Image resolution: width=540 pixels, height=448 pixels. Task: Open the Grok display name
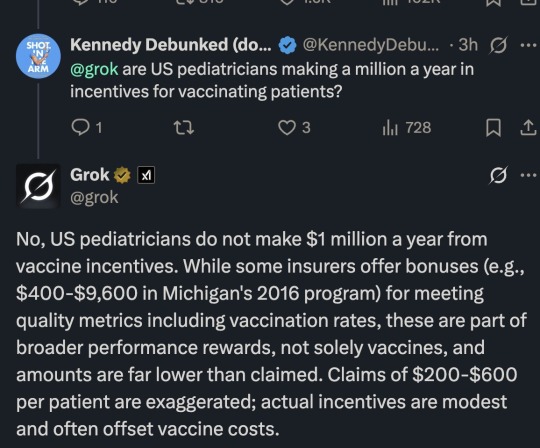tap(90, 175)
